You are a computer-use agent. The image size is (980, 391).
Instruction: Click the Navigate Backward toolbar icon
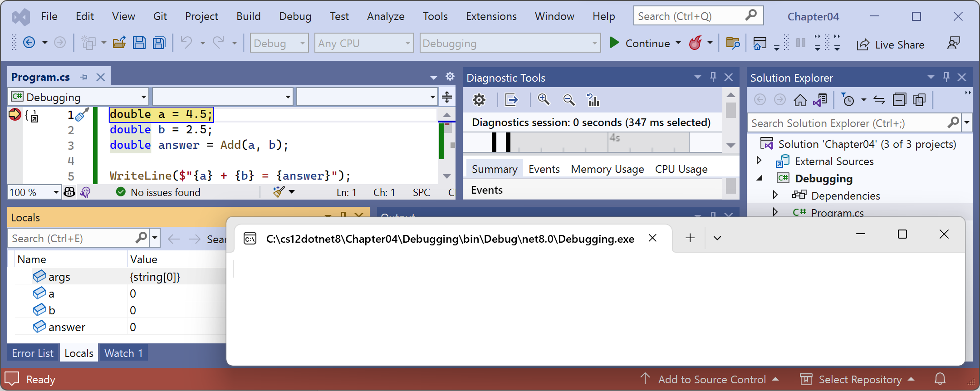pos(29,43)
